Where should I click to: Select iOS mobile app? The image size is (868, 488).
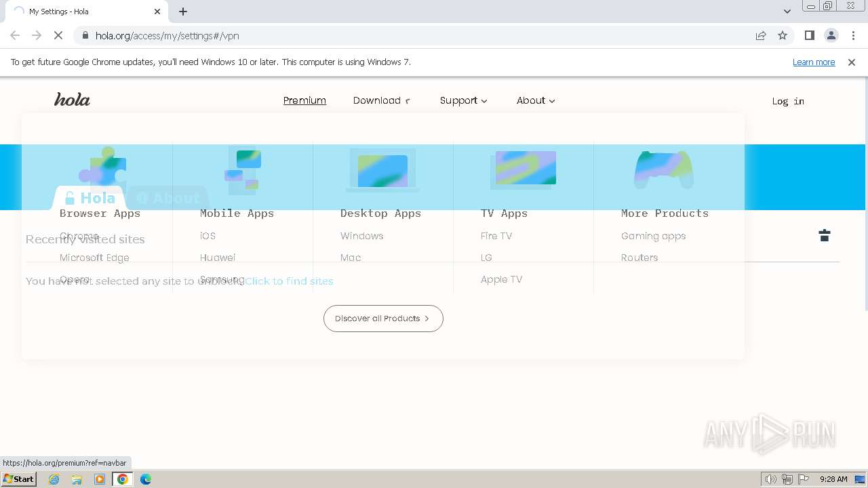click(x=208, y=236)
